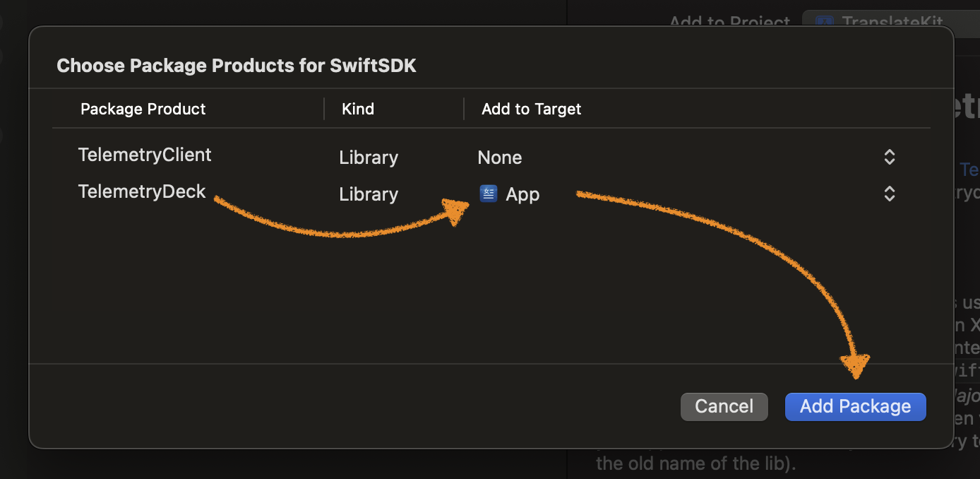The height and width of the screenshot is (479, 980).
Task: Click the blue TelemetryDeck link at the right edge
Action: 970,170
